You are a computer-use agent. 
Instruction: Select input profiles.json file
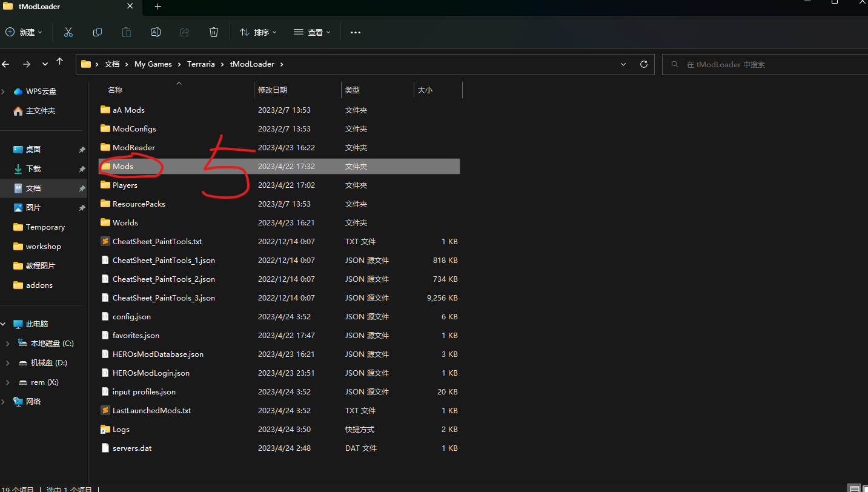pos(279,391)
